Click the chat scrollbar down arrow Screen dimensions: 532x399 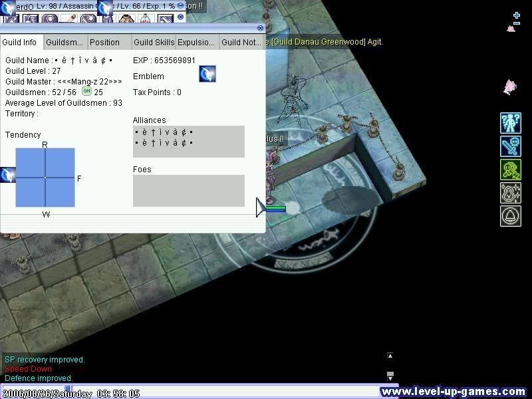tap(391, 380)
